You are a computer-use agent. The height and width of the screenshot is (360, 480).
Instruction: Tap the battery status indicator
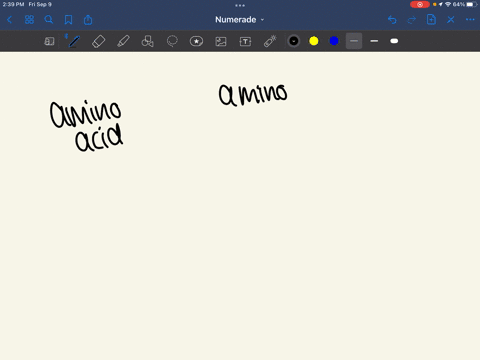tap(471, 4)
